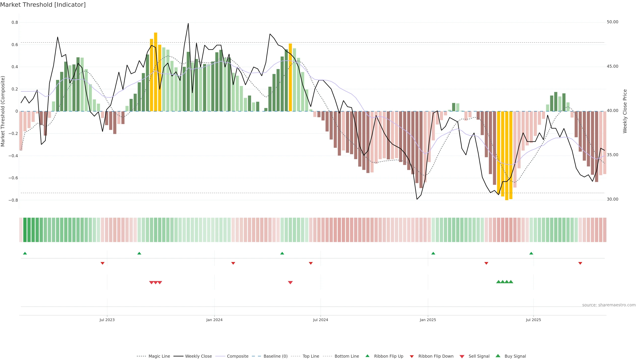Click the Sell Signal legend marker
The width and height of the screenshot is (644, 362).
(x=462, y=356)
